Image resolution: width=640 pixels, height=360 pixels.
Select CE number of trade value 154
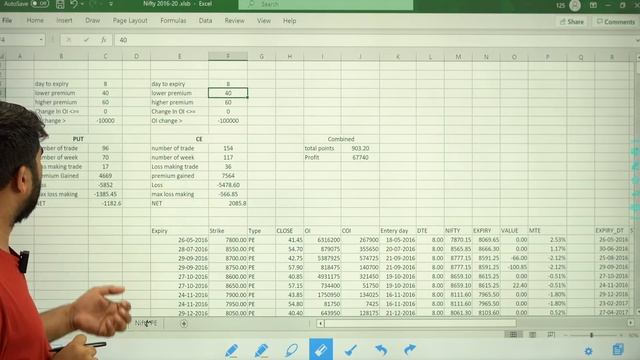coord(228,148)
